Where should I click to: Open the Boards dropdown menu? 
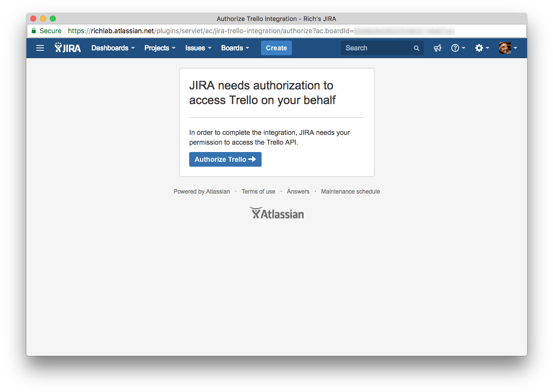pyautogui.click(x=235, y=48)
